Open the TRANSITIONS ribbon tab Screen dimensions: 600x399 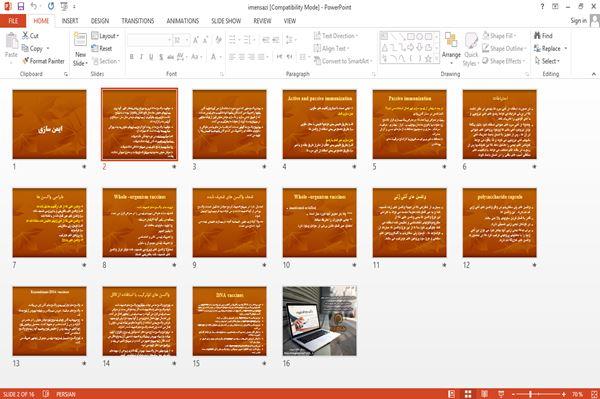138,21
